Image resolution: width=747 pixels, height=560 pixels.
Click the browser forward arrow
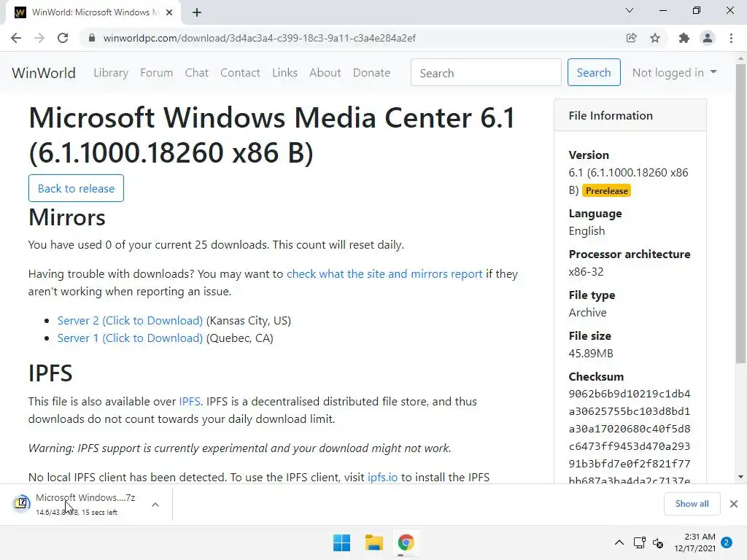click(x=39, y=38)
